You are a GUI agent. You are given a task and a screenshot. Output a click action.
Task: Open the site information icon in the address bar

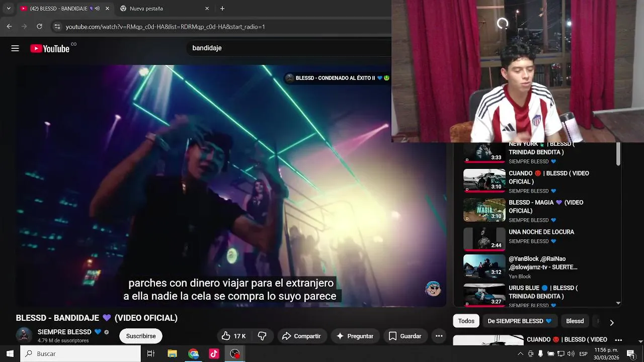(x=57, y=27)
